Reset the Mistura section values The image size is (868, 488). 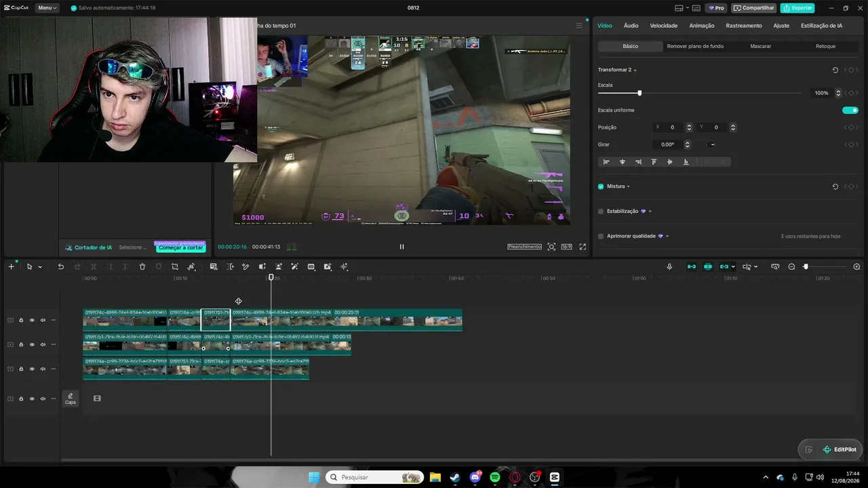point(835,186)
